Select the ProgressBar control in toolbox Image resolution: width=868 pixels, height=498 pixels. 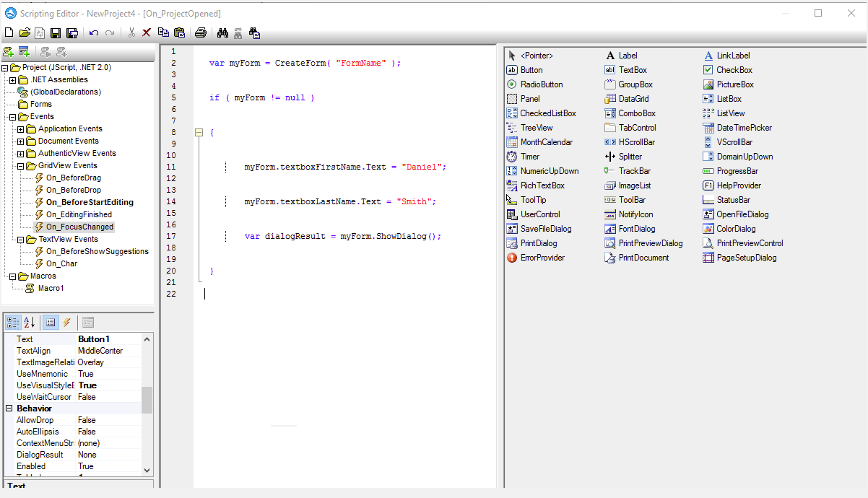tap(732, 171)
